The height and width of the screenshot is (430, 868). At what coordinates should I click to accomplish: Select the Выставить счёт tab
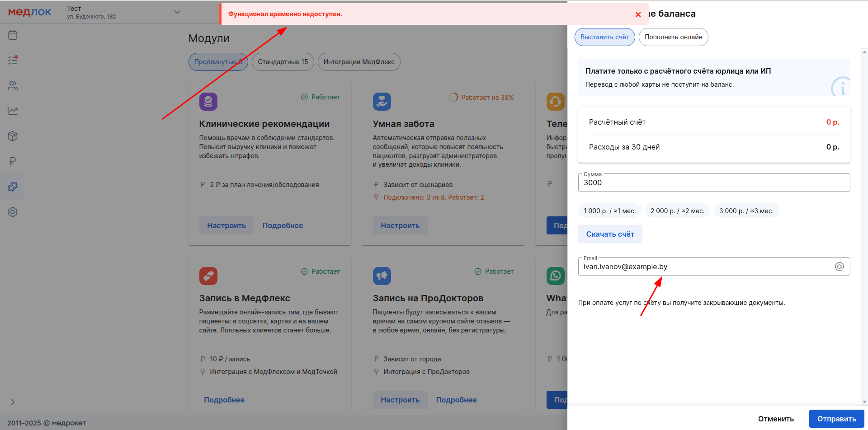point(605,37)
